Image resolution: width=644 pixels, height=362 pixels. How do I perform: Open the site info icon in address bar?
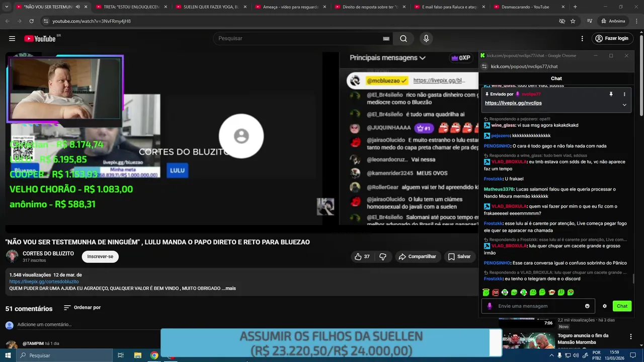(x=46, y=21)
